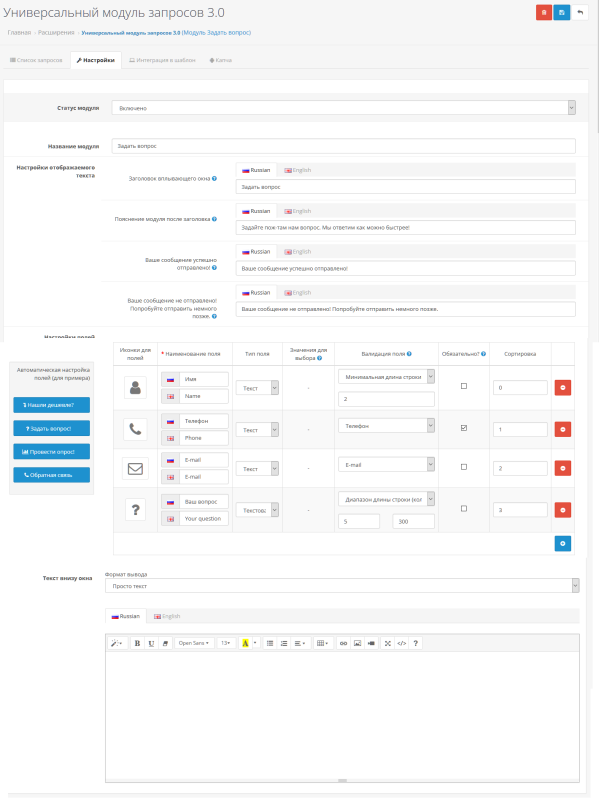Click the yellow font color swatch in editor
Image resolution: width=600 pixels, height=807 pixels.
(245, 643)
